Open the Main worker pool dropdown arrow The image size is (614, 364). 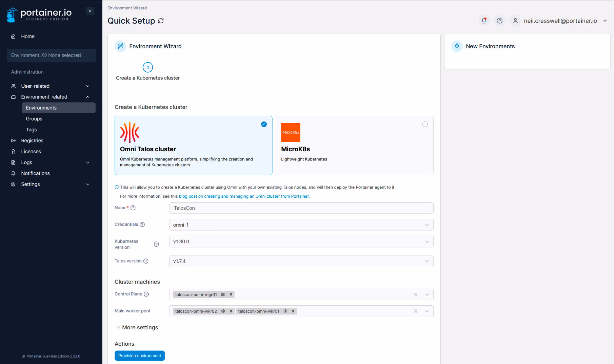(x=427, y=311)
